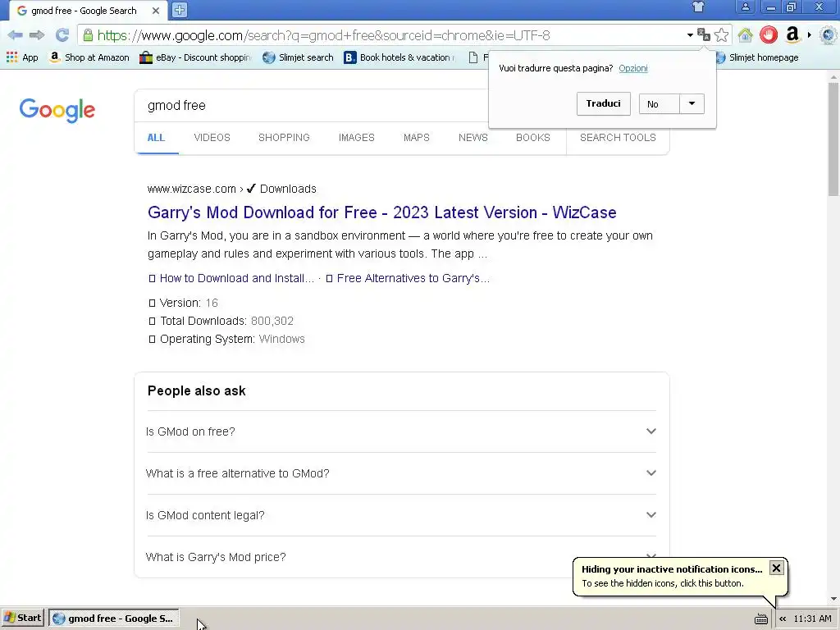This screenshot has height=630, width=840.
Task: Switch to the NEWS tab
Action: click(473, 138)
